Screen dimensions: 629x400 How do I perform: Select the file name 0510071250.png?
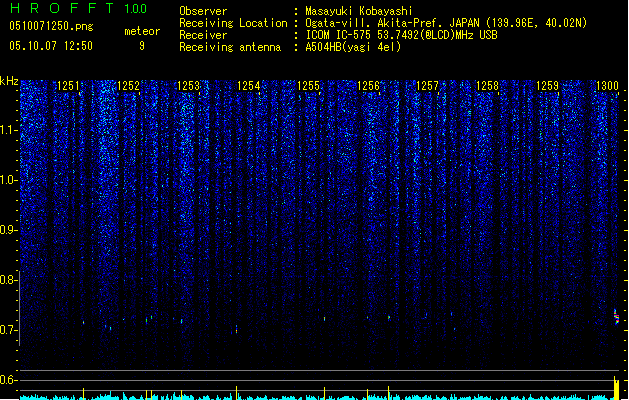point(51,26)
